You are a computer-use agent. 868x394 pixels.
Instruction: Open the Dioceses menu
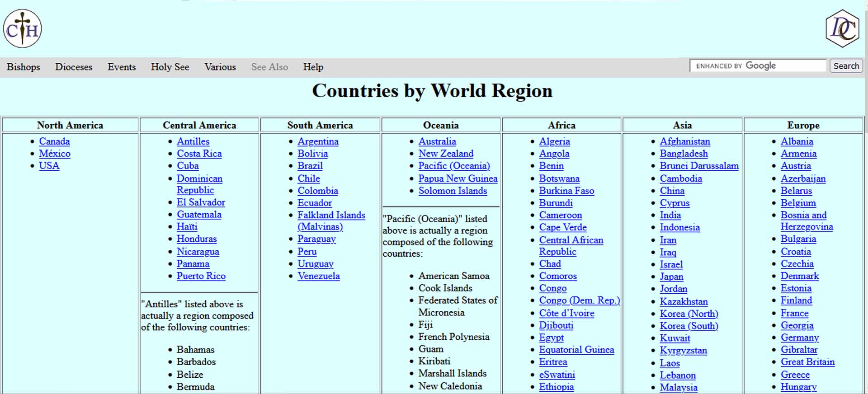coord(74,67)
